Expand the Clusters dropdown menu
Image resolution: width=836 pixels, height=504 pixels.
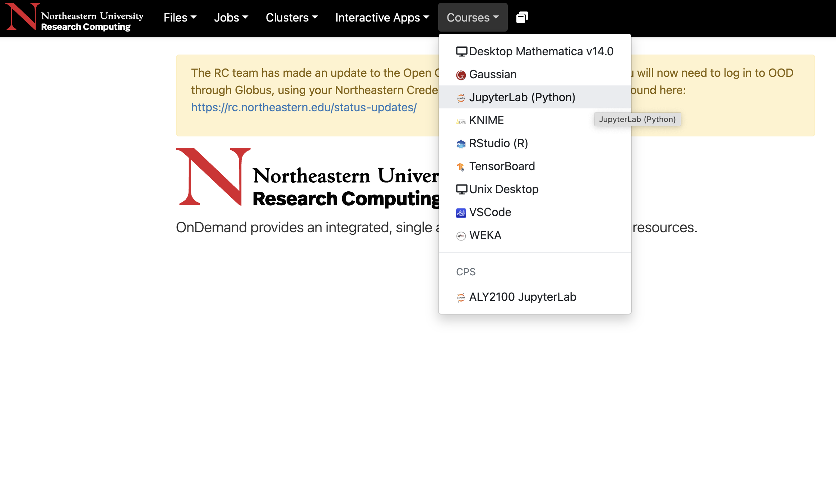(x=292, y=17)
